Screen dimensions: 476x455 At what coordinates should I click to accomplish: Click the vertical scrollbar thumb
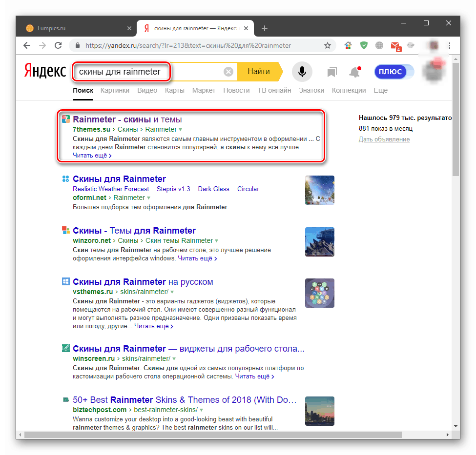click(x=455, y=119)
